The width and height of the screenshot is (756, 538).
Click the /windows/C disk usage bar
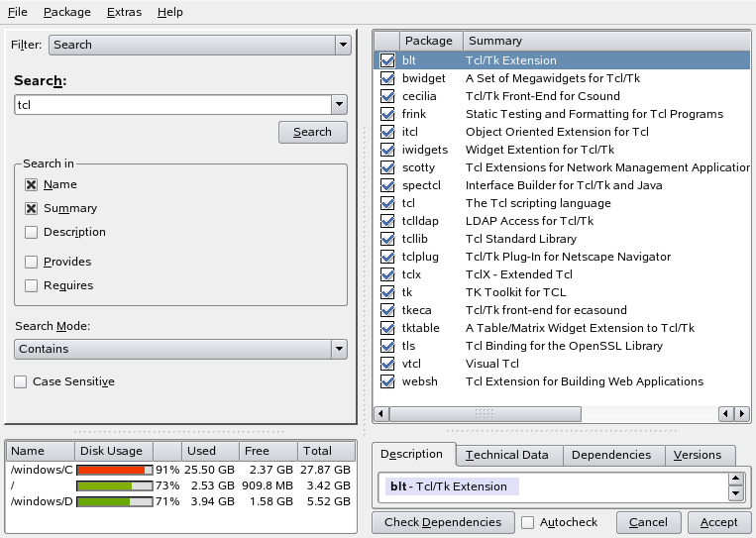(x=114, y=470)
